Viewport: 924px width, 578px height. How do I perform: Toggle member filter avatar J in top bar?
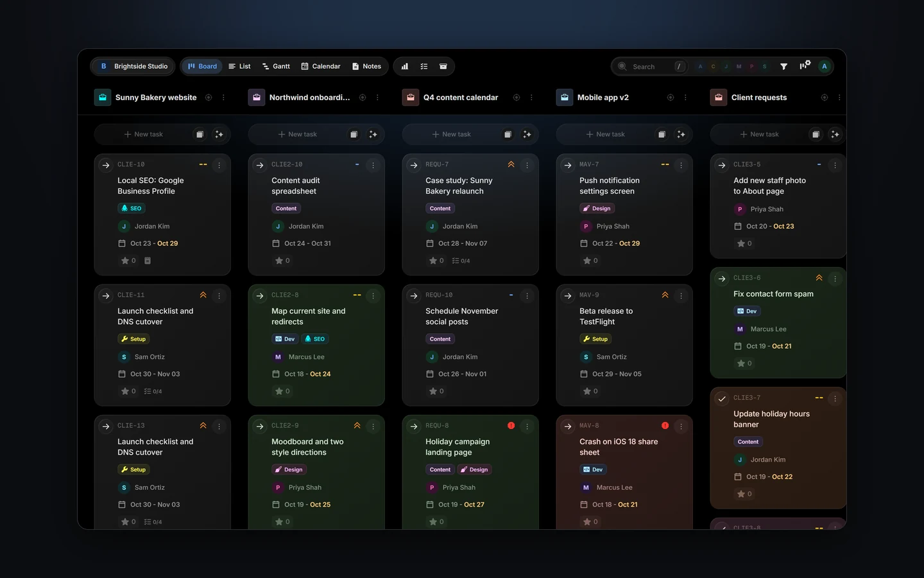click(x=726, y=66)
